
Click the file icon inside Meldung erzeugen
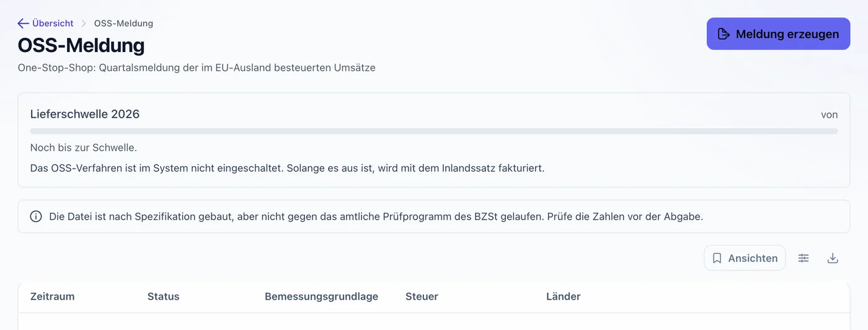(723, 34)
